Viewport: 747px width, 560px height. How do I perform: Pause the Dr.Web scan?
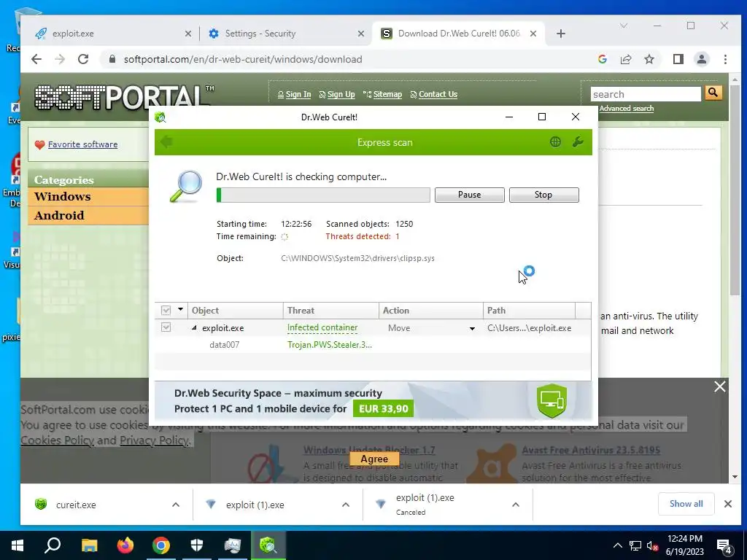click(469, 195)
